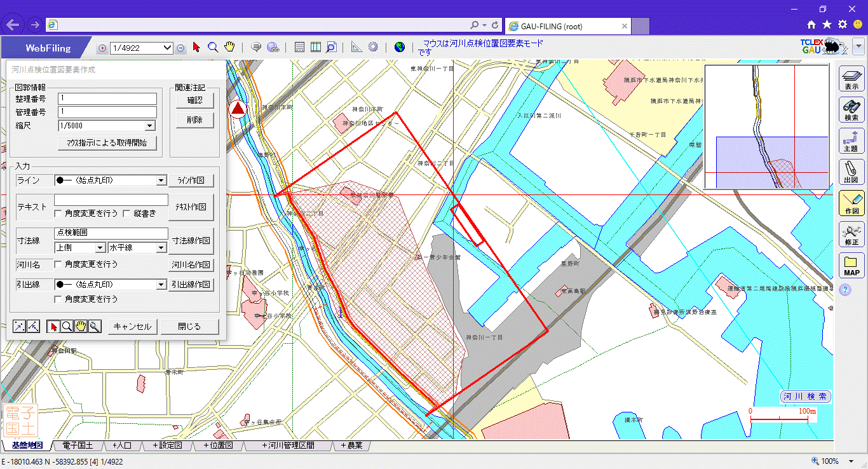Click the magnifier zoom tool in top toolbar

[x=213, y=47]
